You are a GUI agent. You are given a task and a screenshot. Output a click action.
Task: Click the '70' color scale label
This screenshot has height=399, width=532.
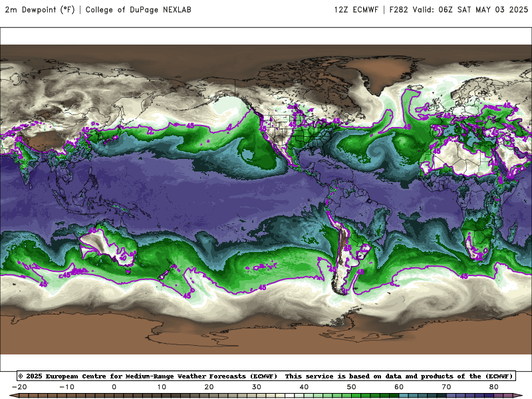[x=446, y=387]
